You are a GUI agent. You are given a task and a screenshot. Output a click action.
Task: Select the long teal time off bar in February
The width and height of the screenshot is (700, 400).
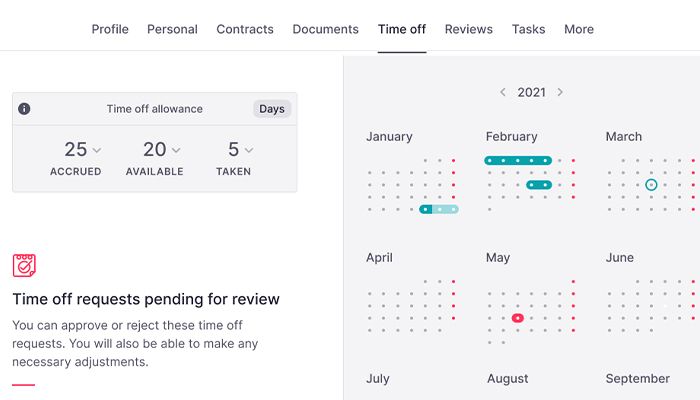click(x=518, y=160)
